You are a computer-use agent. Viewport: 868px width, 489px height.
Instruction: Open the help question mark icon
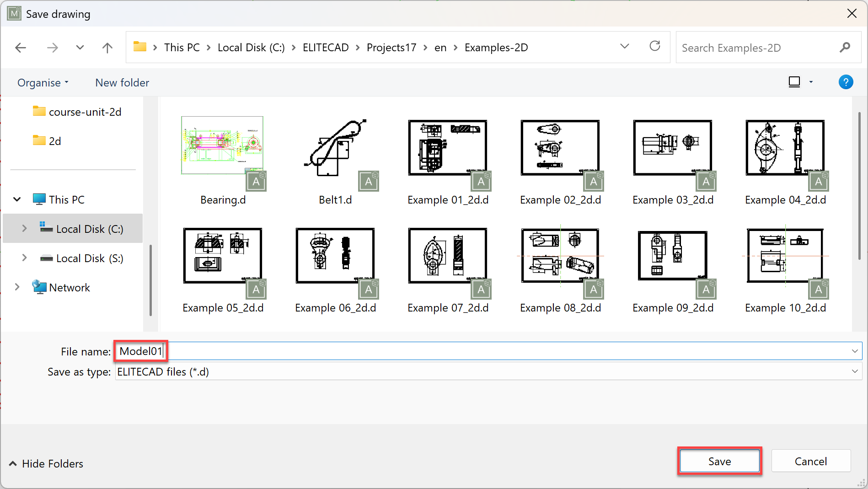(845, 82)
